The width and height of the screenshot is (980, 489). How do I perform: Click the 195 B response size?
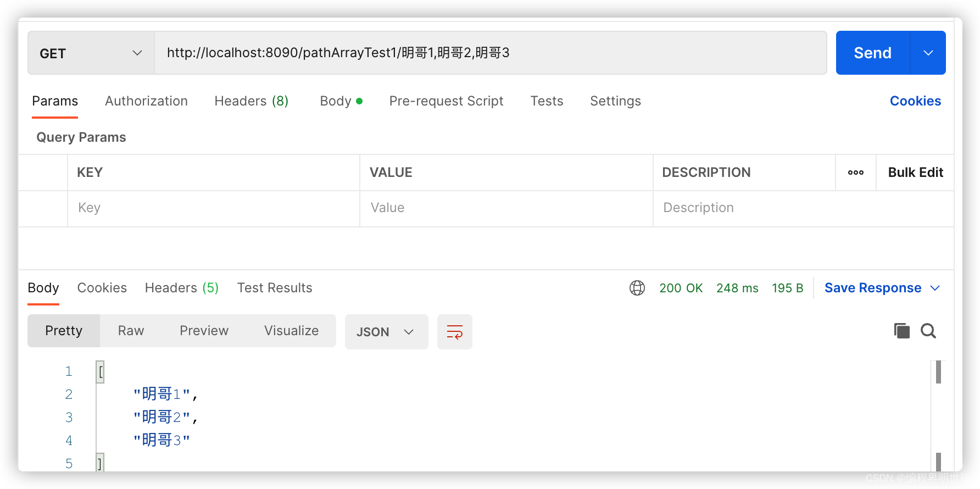[787, 288]
